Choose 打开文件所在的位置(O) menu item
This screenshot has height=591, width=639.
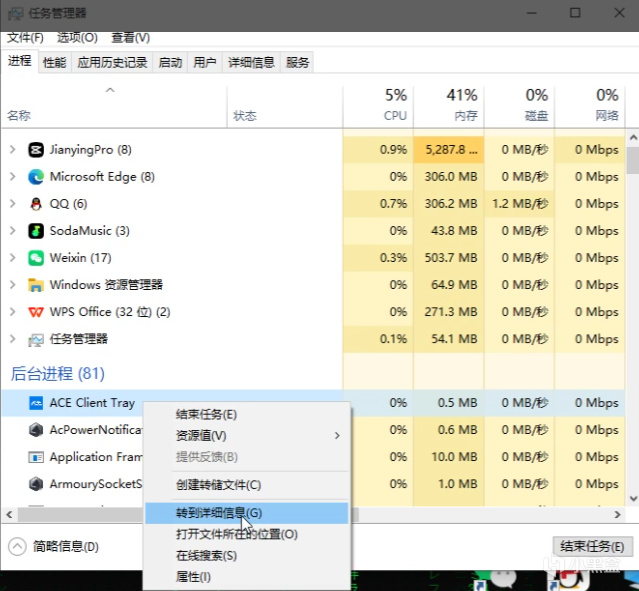tap(247, 534)
